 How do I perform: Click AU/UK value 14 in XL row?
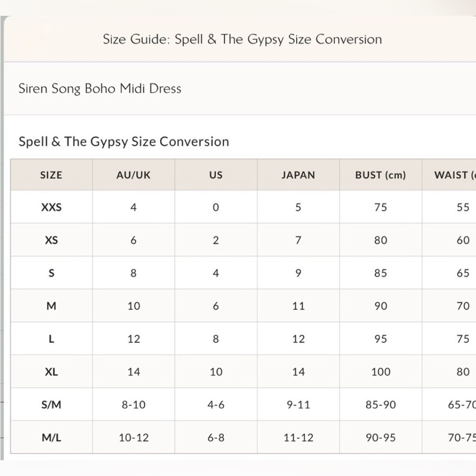pos(134,372)
